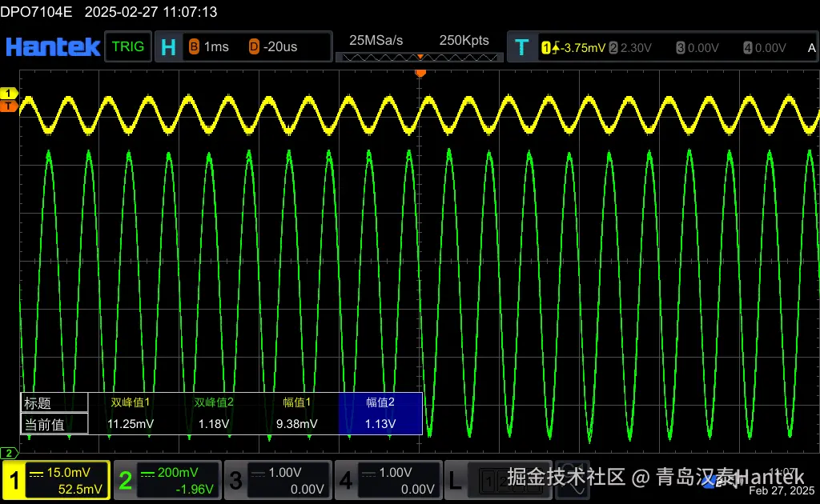
Task: Click the 标题 header in measurement table
Action: coord(54,402)
